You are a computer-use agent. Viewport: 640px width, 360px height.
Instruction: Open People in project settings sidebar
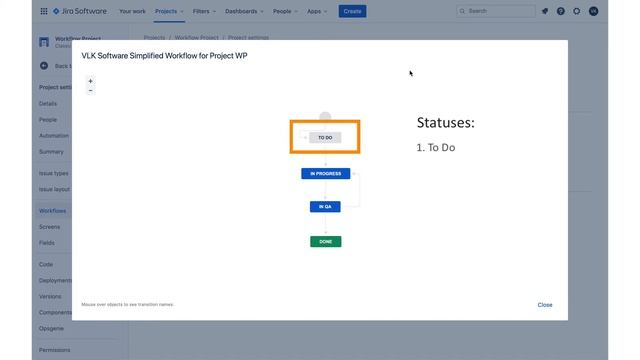48,120
